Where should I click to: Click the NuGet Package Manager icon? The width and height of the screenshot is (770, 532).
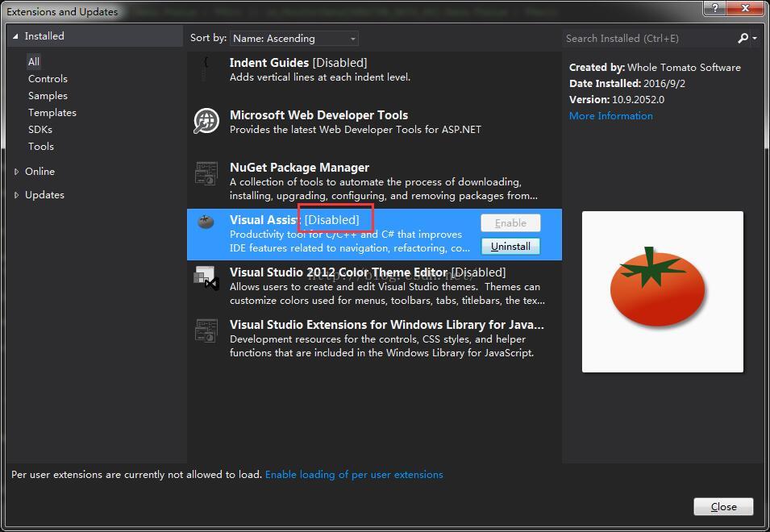coord(206,173)
